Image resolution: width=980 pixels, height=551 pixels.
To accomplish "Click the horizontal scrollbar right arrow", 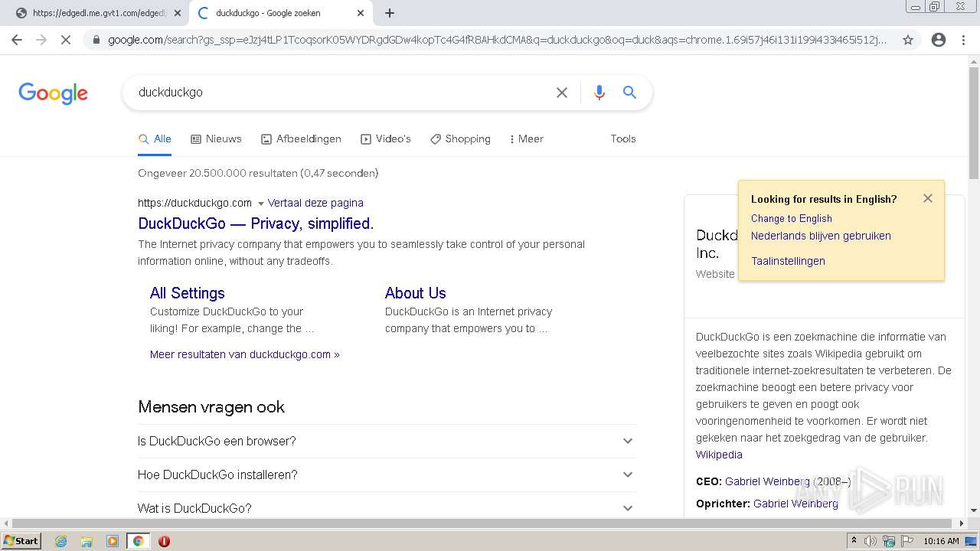I will tap(962, 523).
